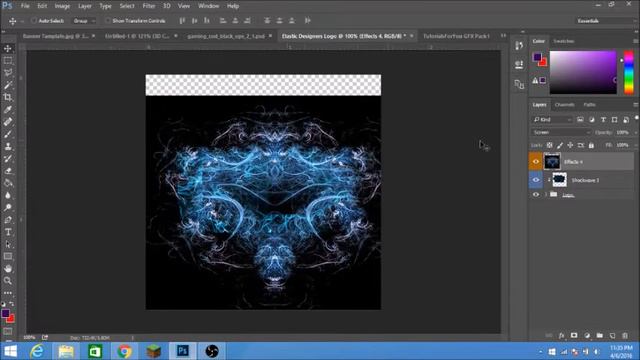
Task: Toggle lock image pixels brush icon
Action: coord(560,145)
